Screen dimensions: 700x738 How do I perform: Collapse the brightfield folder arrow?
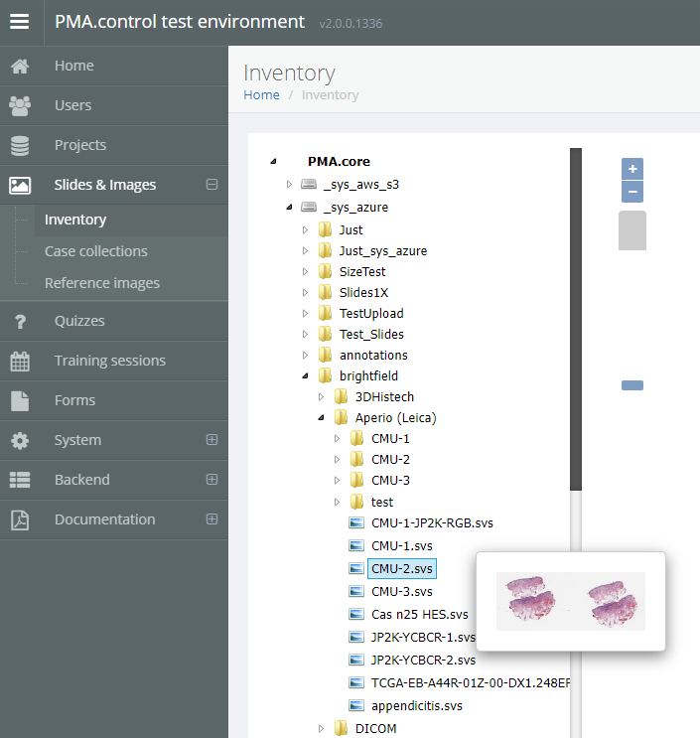coord(305,376)
